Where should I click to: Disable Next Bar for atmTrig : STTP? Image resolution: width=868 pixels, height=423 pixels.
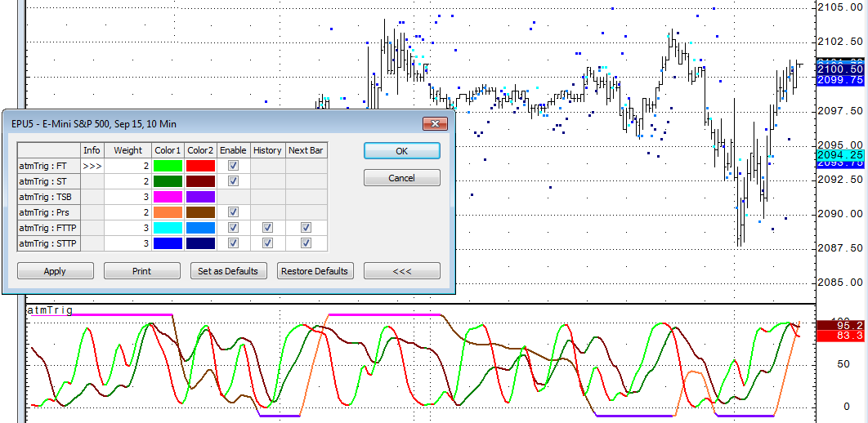coord(306,243)
